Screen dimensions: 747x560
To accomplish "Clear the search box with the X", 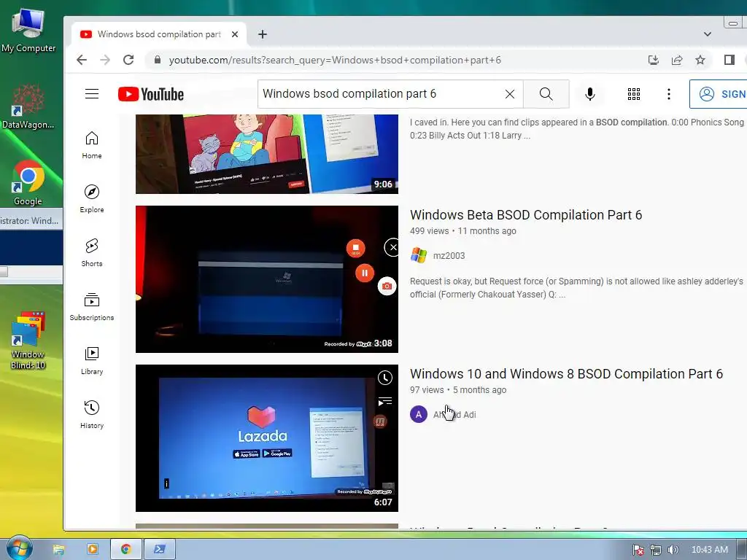I will pyautogui.click(x=510, y=94).
